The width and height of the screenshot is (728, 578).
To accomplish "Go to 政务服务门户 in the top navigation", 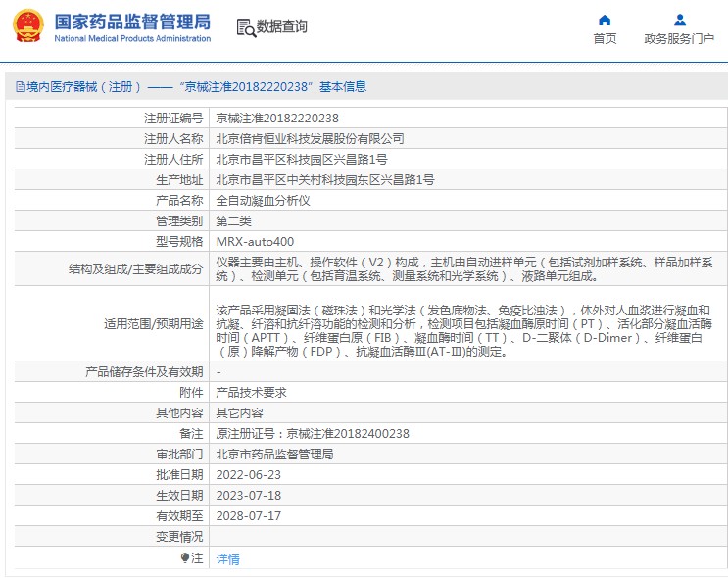I will pos(679,39).
